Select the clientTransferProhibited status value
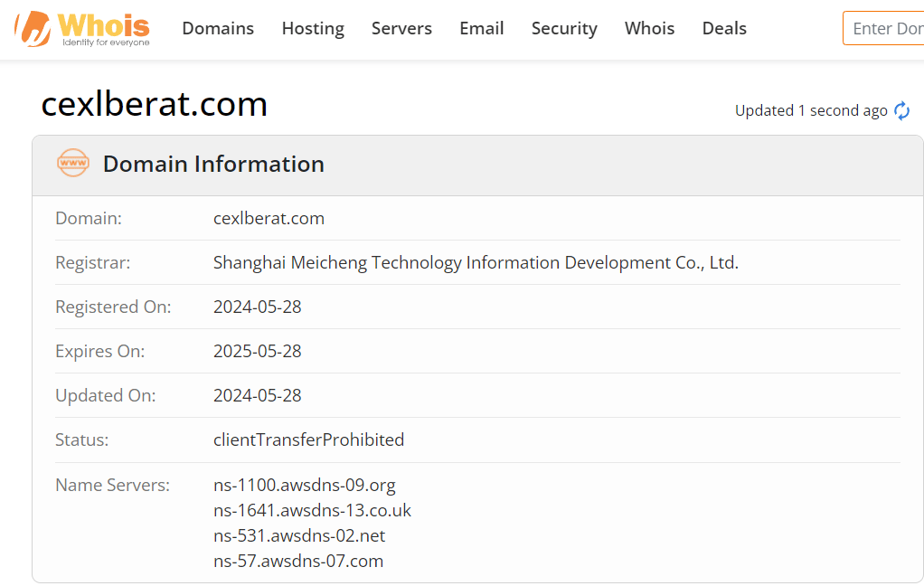Screen dimensions: 924x586 point(308,439)
